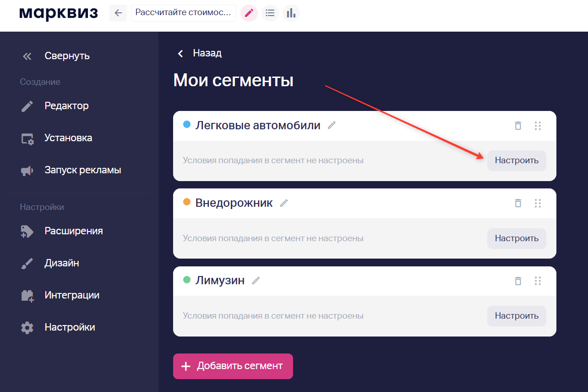Viewport: 588px width, 392px height.
Task: Click the Внедорожник segment title
Action: [x=234, y=203]
